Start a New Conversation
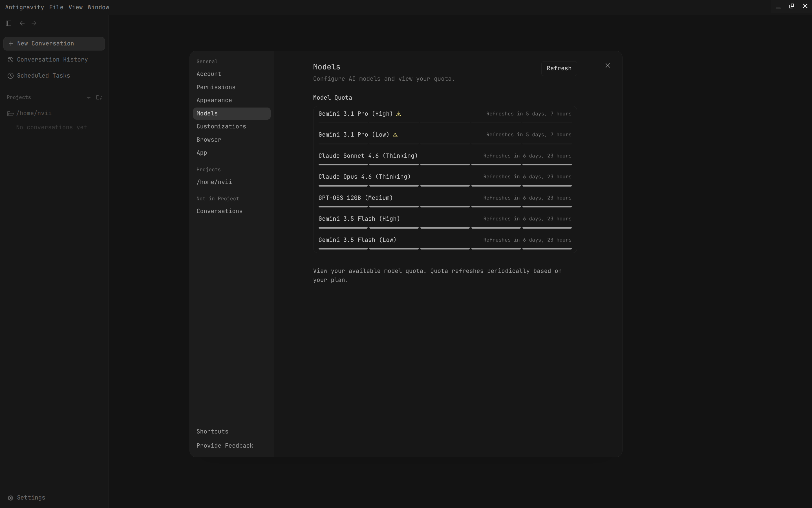 point(54,44)
